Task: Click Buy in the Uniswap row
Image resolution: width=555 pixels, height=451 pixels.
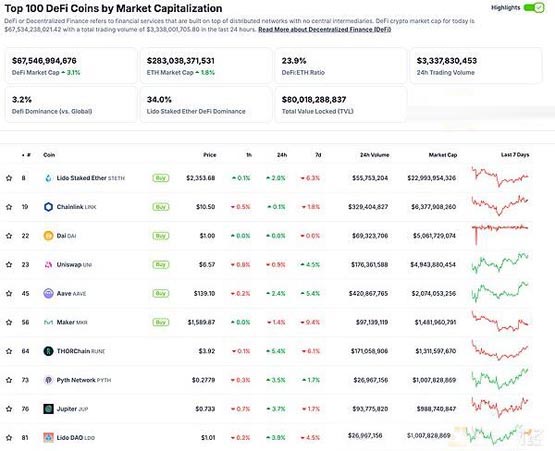Action: (x=161, y=264)
